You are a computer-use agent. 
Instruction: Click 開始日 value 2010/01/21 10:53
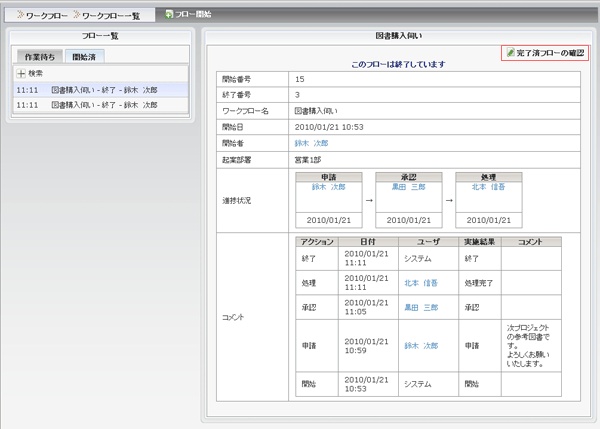pyautogui.click(x=329, y=127)
